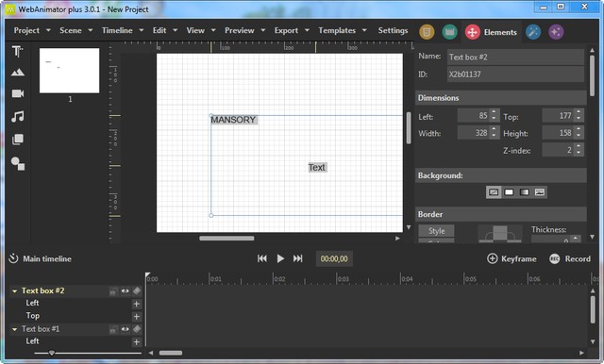Open the Project menu
This screenshot has width=604, height=364.
(x=26, y=30)
